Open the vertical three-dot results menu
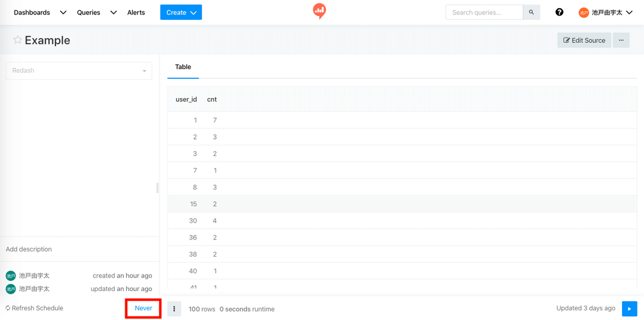This screenshot has height=320, width=644. pos(174,309)
